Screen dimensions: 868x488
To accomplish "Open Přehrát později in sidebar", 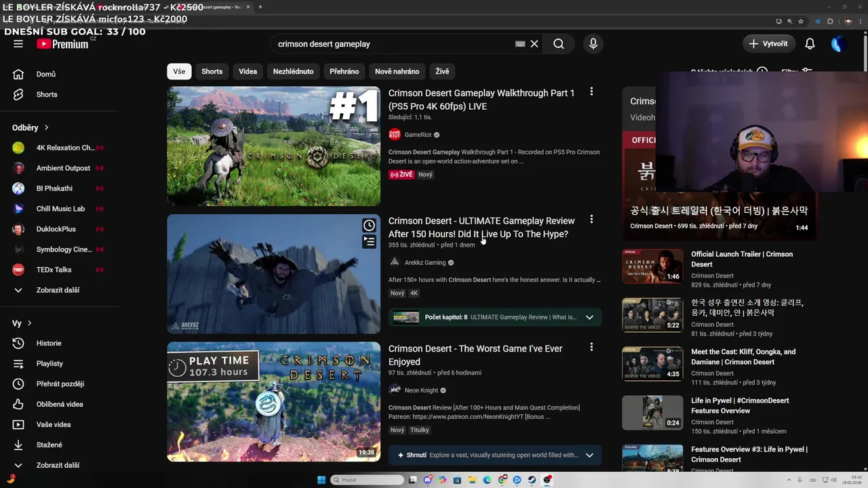I will [59, 384].
